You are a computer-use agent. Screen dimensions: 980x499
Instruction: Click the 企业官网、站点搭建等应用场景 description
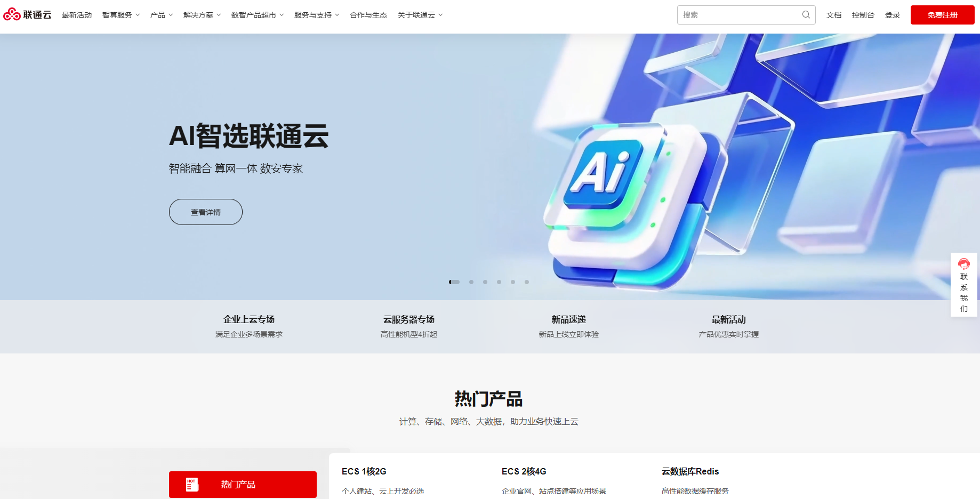click(554, 491)
